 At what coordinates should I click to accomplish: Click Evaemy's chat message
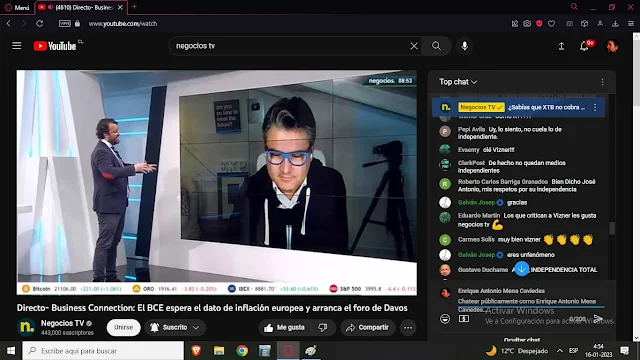click(x=518, y=150)
